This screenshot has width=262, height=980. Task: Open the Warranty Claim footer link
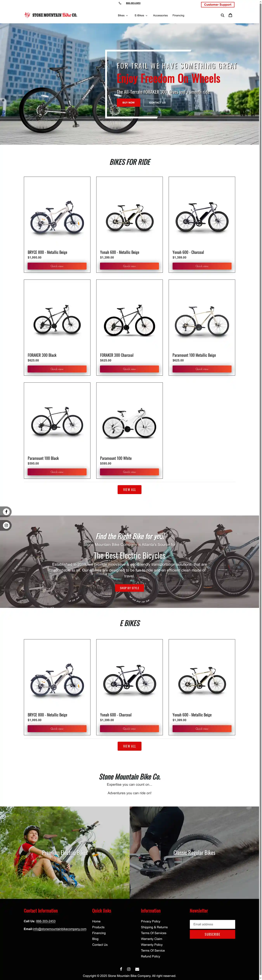tap(152, 939)
